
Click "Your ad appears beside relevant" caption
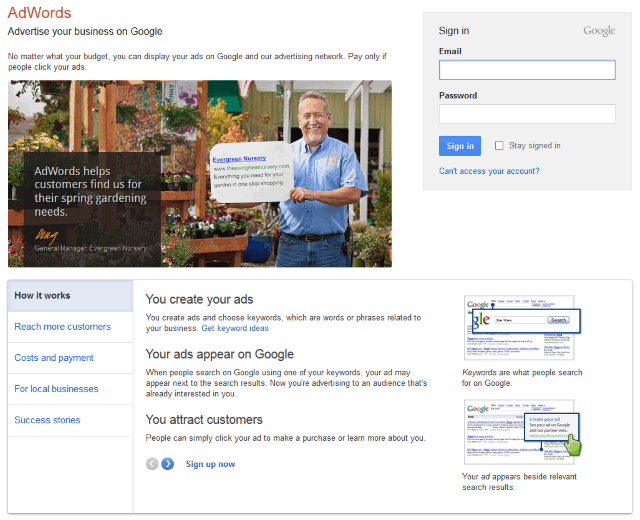pos(519,482)
